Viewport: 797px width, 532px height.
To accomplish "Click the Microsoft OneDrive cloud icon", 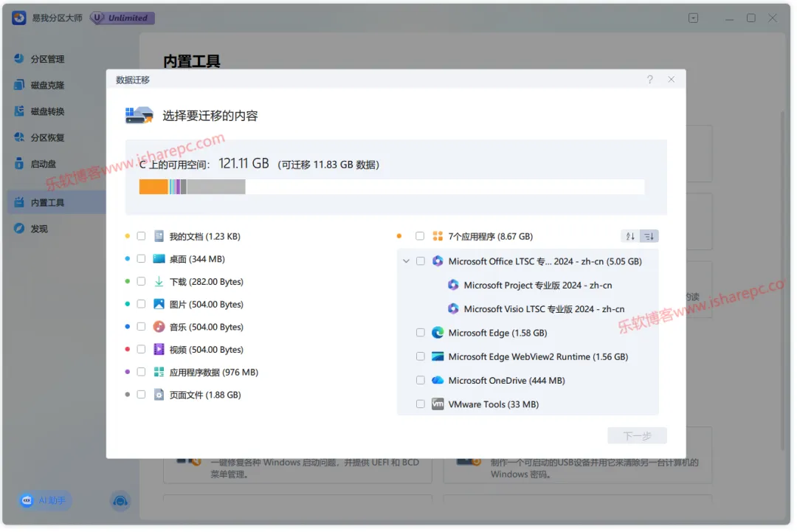I will tap(438, 381).
